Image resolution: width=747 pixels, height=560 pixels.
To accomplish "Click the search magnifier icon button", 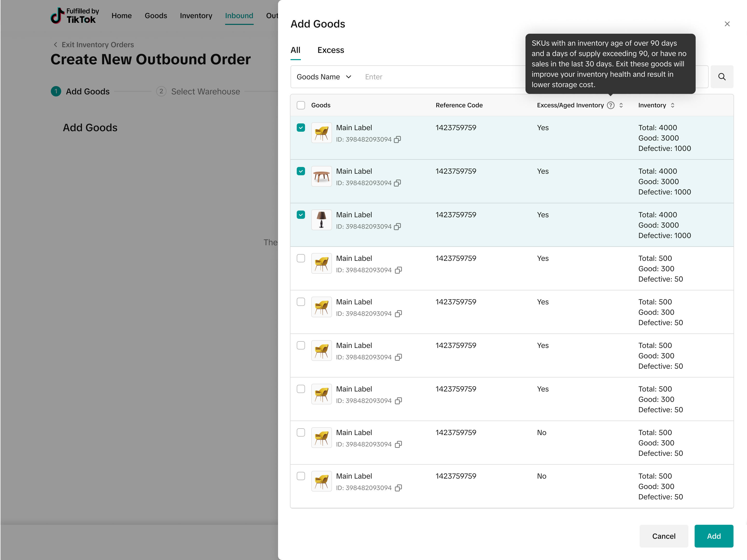I will coord(722,77).
